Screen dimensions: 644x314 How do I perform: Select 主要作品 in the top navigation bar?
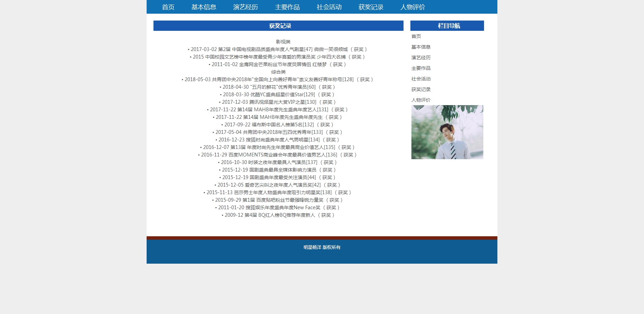coord(287,7)
